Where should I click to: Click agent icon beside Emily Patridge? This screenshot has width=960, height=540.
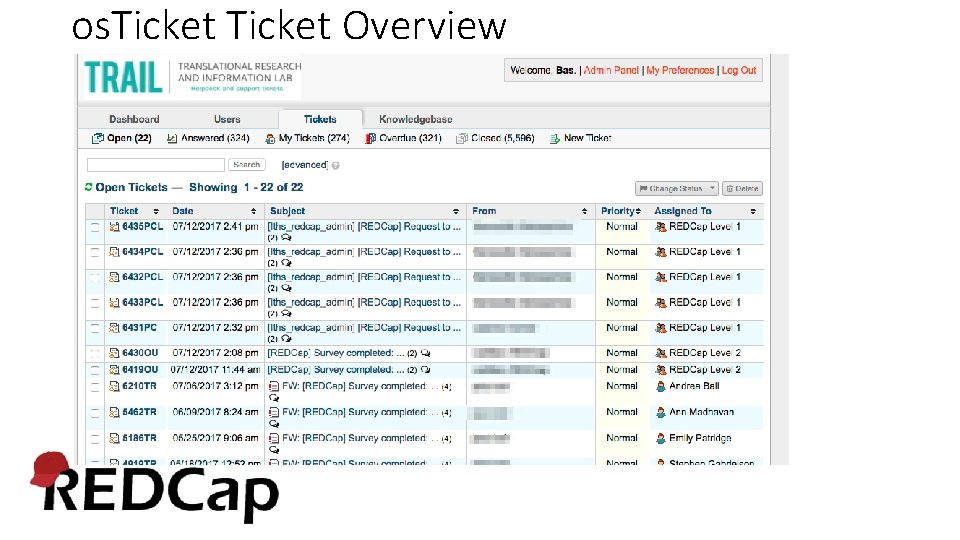(x=661, y=438)
